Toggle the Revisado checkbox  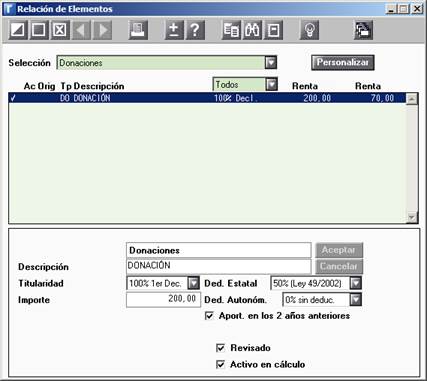(x=220, y=348)
